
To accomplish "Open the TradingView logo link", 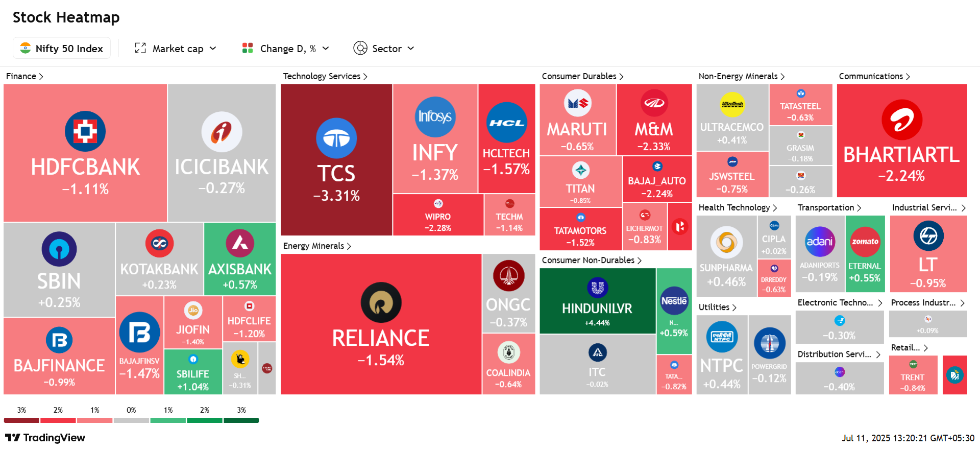I will 45,438.
